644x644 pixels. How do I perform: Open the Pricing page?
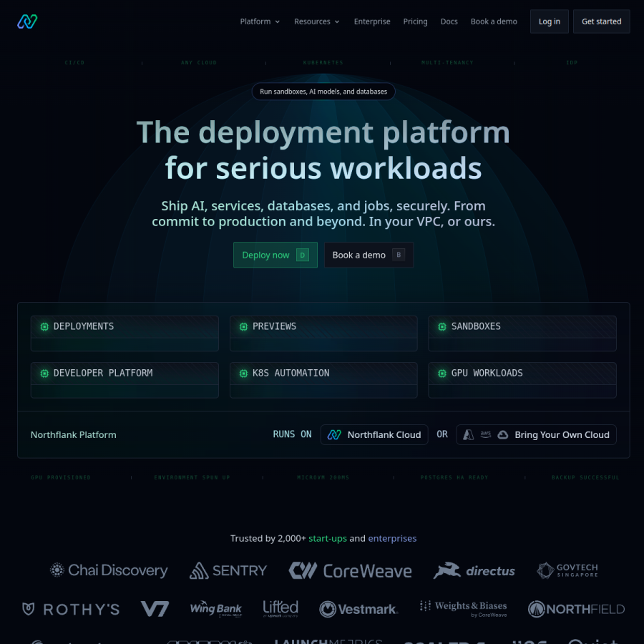tap(415, 21)
